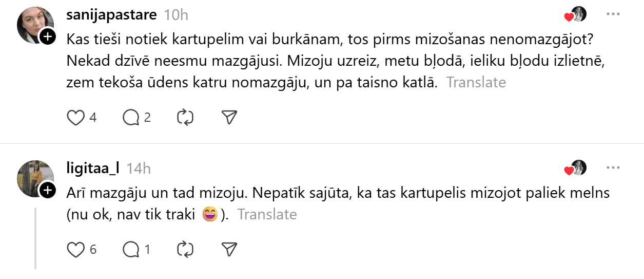This screenshot has height=279, width=644.
Task: Share sanijapastare's post via paper plane icon
Action: [x=229, y=118]
